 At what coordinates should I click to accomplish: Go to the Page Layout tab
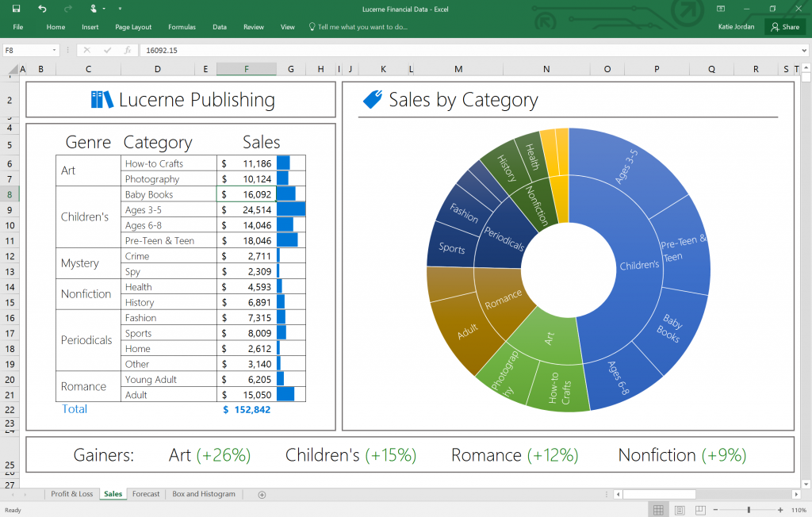(x=133, y=27)
